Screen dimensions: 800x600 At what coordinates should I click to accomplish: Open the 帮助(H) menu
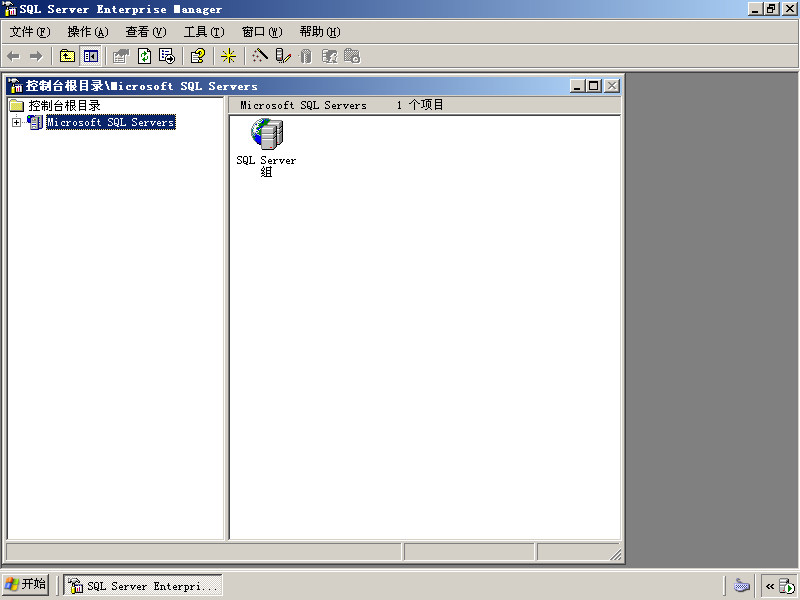(320, 32)
